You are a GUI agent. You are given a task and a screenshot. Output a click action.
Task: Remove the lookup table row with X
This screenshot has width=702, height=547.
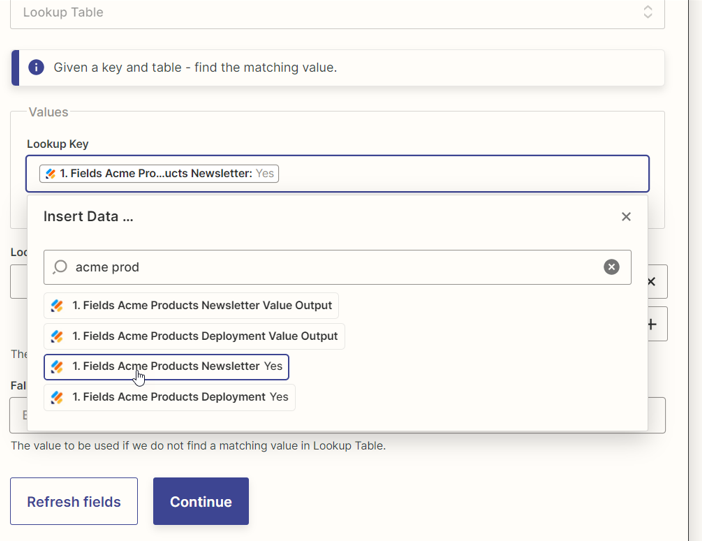[x=651, y=282]
